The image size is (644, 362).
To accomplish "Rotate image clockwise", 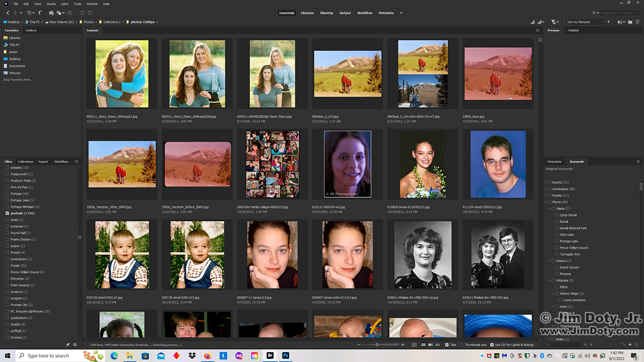I will coord(90,13).
